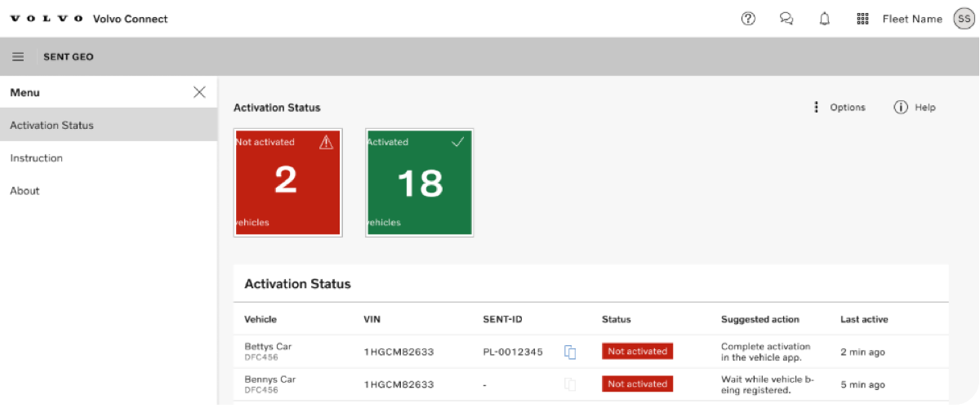This screenshot has height=408, width=980.
Task: Sort by SENT-ID column header
Action: tap(502, 319)
